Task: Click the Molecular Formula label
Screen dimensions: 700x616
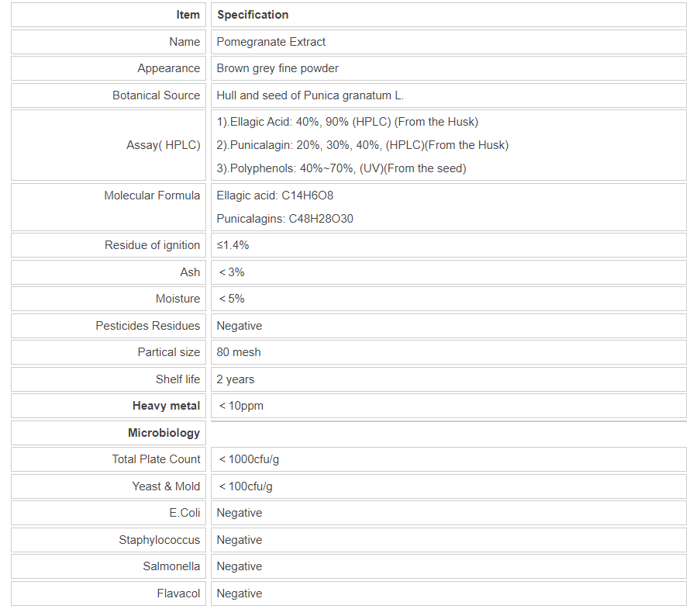Action: [x=152, y=196]
